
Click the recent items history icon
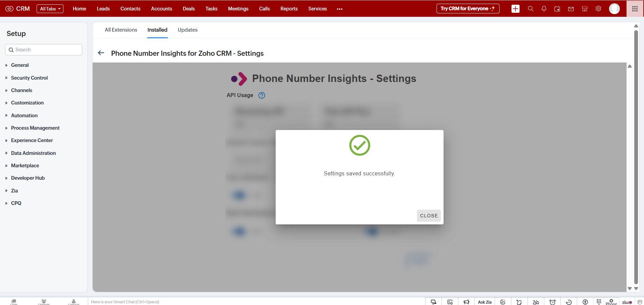(x=569, y=302)
